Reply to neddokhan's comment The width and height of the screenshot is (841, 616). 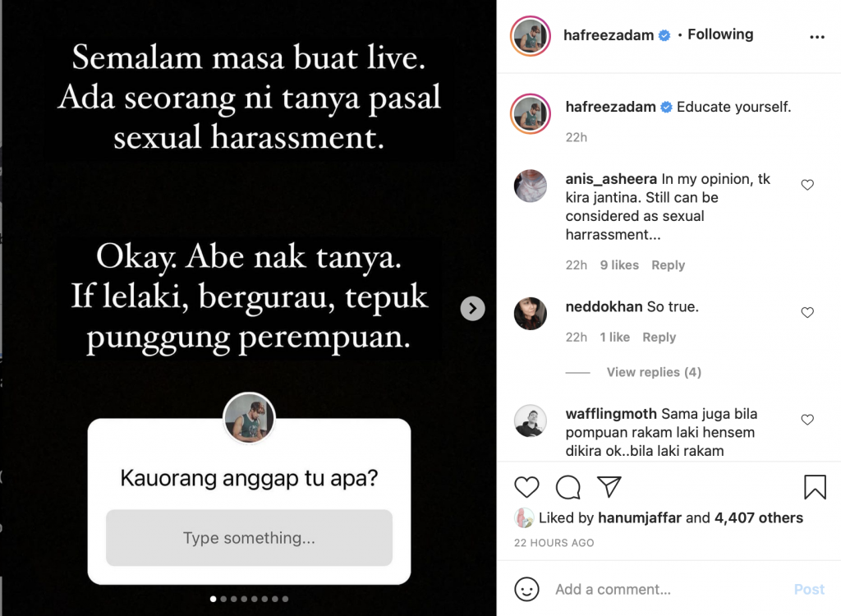(x=659, y=337)
